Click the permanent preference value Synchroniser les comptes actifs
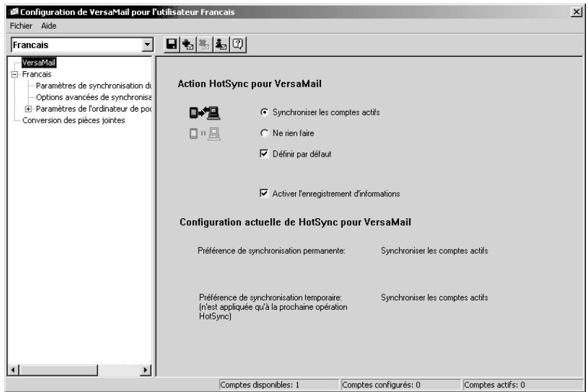588x392 pixels. [434, 250]
